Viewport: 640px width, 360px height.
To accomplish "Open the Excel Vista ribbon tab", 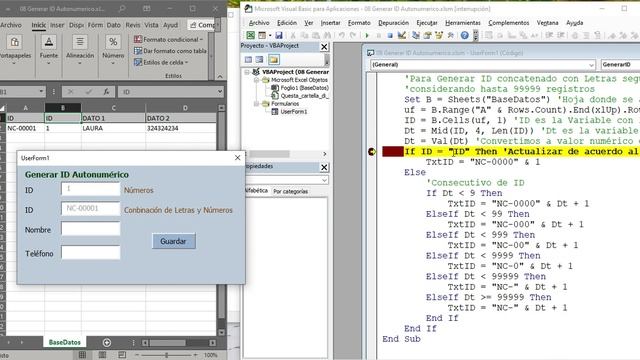I will pos(151,25).
